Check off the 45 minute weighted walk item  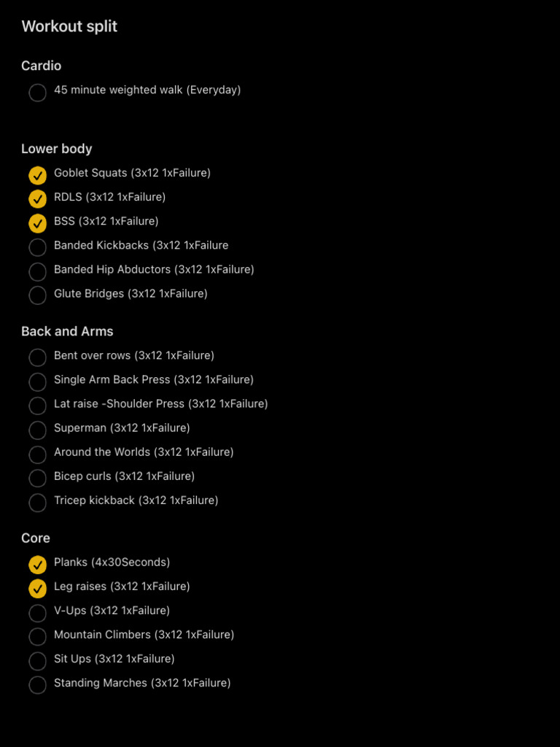click(38, 93)
